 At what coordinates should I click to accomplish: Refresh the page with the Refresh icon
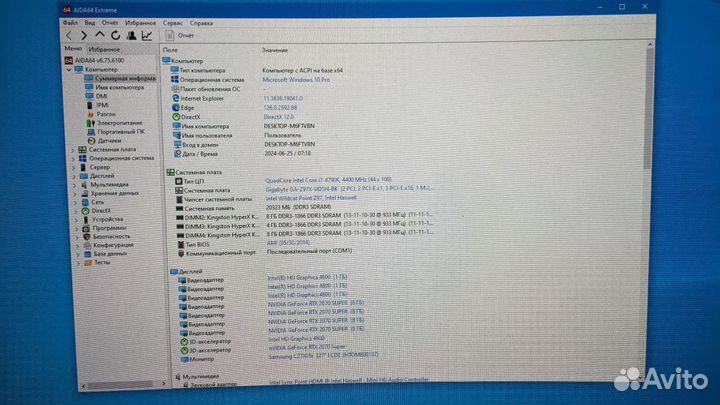[x=115, y=35]
